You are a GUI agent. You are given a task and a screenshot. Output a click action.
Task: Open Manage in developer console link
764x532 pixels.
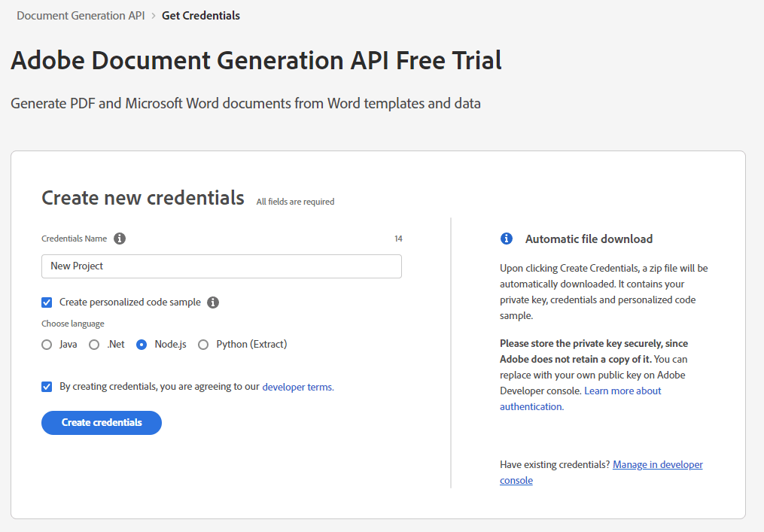tap(601, 472)
